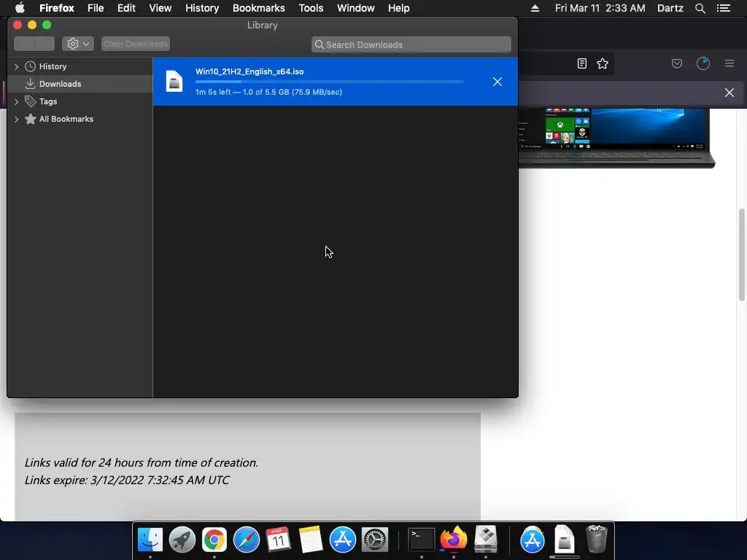Expand the History tree item
Viewport: 747px width, 560px height.
tap(17, 66)
